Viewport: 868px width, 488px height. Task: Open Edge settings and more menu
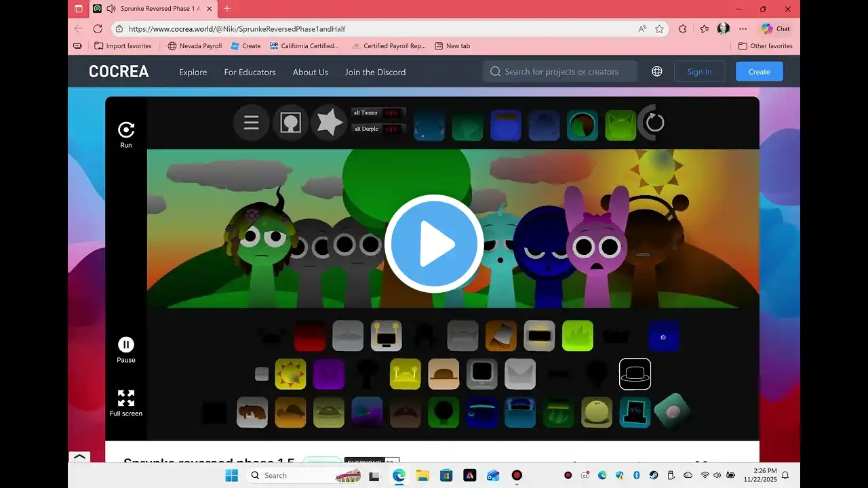pos(743,29)
